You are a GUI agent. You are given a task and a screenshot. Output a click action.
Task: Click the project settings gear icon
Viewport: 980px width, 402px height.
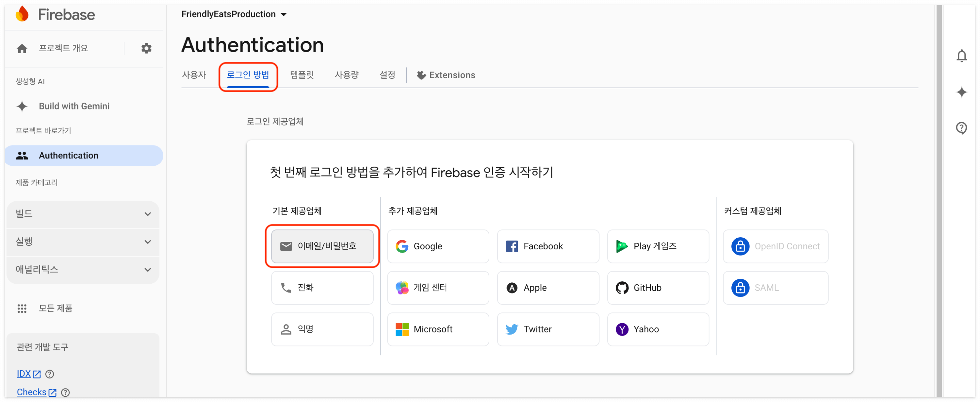(x=146, y=48)
